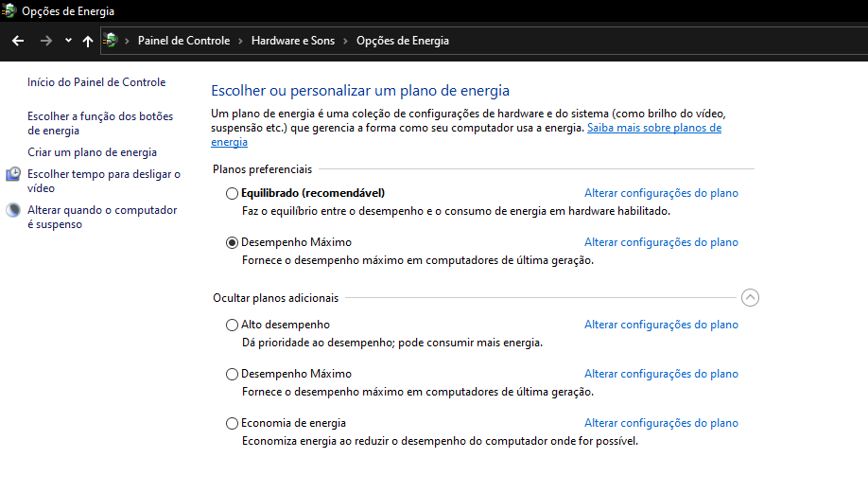Collapse the Ocultar planos adicionais section chevron

click(750, 298)
